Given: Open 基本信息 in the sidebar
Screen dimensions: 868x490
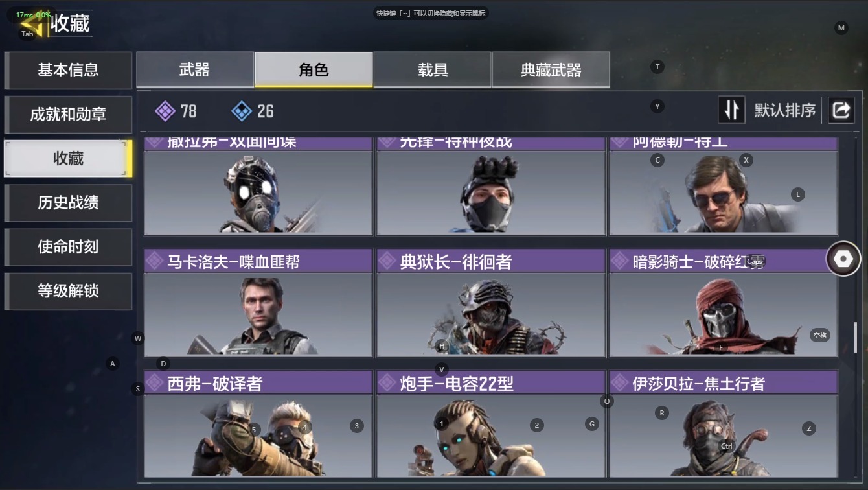Looking at the screenshot, I should 68,70.
